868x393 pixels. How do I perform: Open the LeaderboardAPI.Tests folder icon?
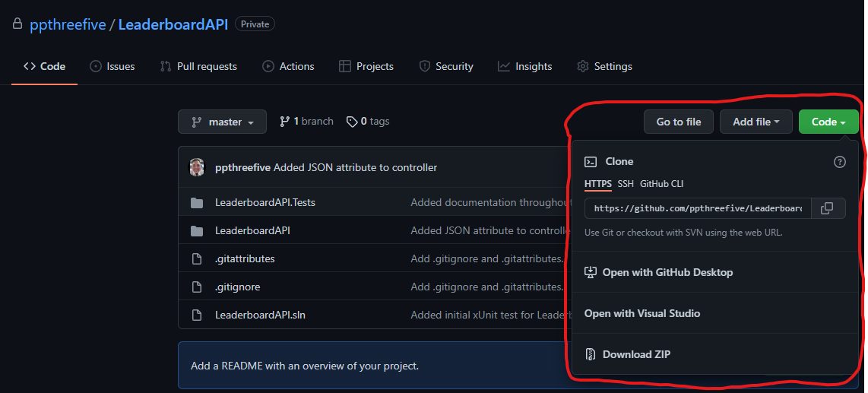point(197,203)
